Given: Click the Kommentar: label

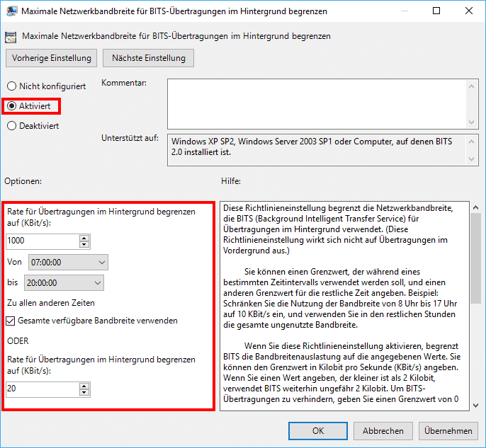Looking at the screenshot, I should 124,83.
